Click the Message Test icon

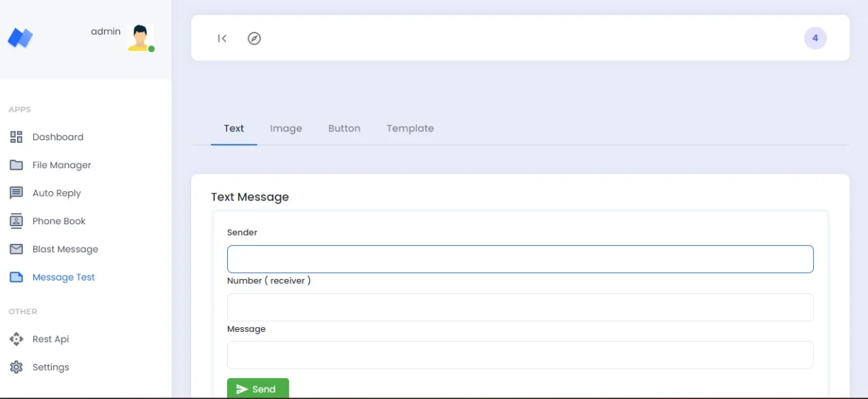click(16, 277)
